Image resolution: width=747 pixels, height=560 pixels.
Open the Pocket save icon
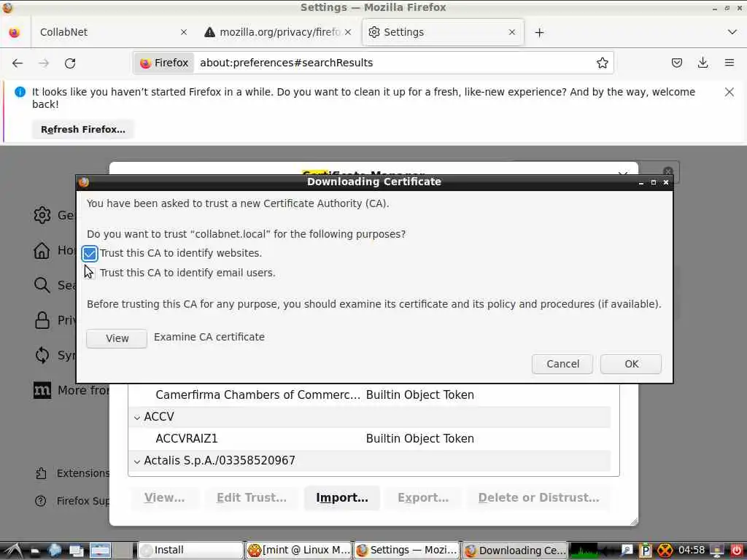pos(676,63)
